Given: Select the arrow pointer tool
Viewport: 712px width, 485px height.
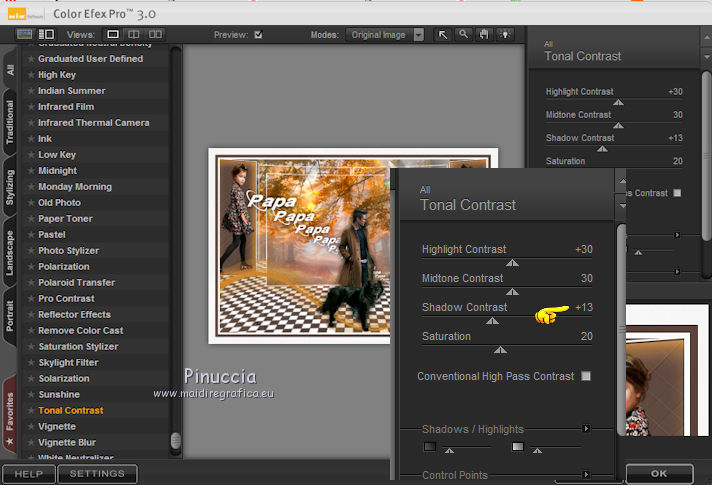Looking at the screenshot, I should (x=443, y=34).
